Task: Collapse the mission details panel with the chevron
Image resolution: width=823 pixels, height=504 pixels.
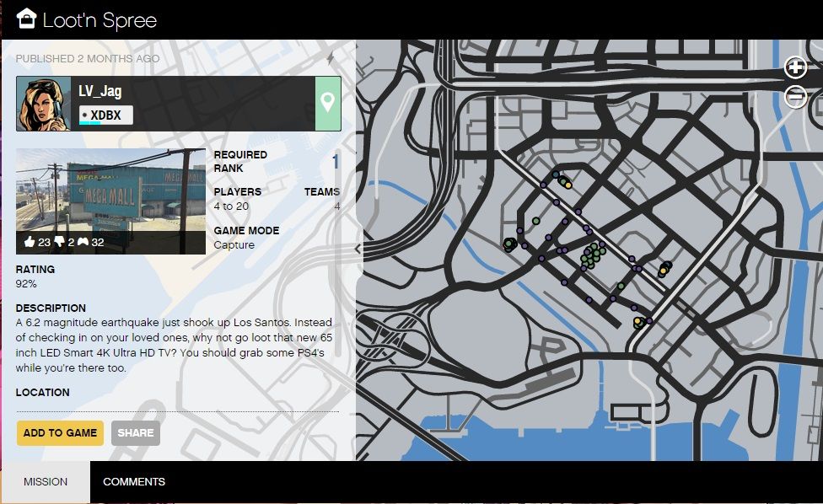Action: (358, 249)
